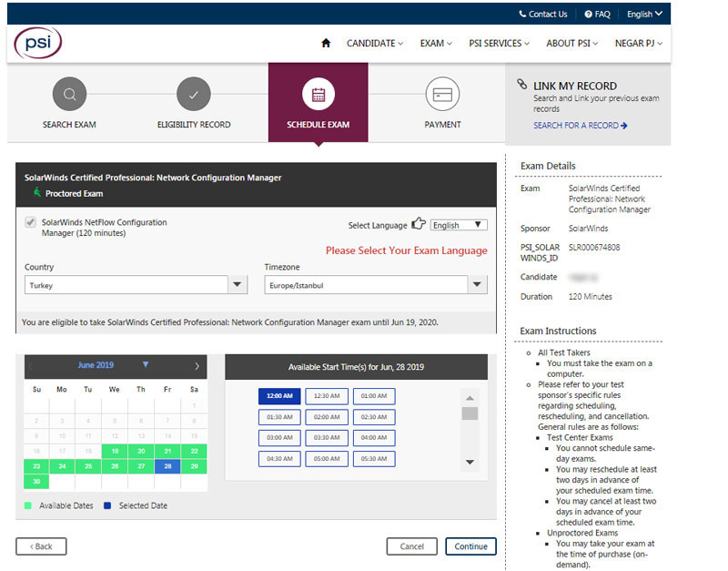The height and width of the screenshot is (571, 728).
Task: Click the Link My Record chain icon
Action: [x=522, y=84]
